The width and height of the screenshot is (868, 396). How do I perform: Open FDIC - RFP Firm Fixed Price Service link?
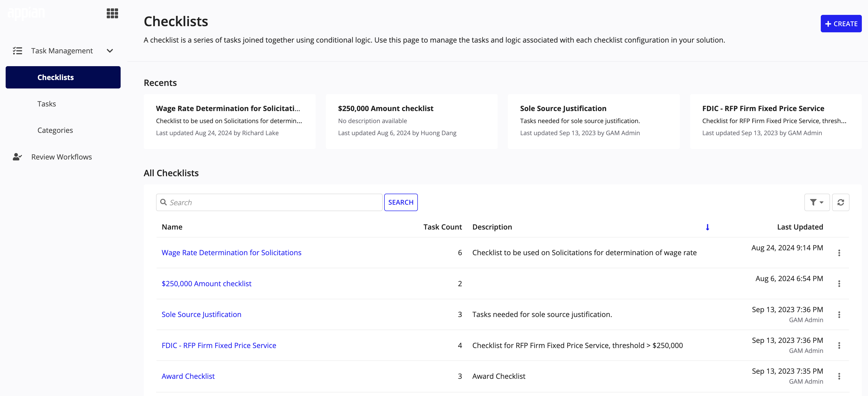[219, 345]
